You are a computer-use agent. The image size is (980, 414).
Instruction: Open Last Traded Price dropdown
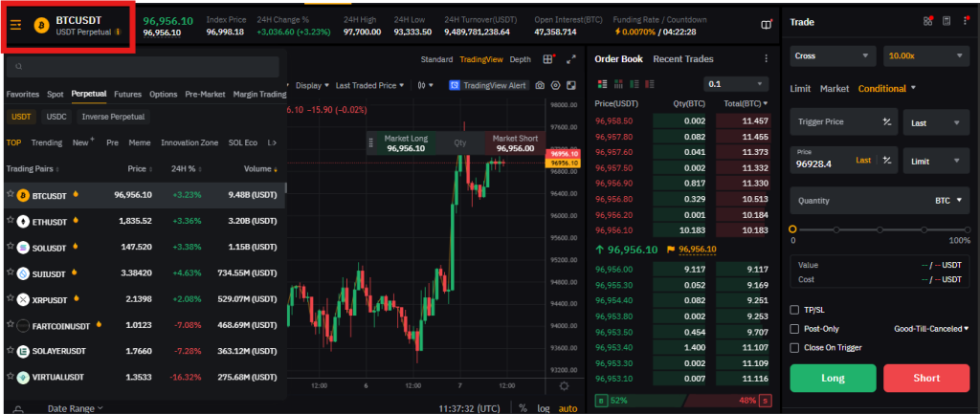point(370,85)
